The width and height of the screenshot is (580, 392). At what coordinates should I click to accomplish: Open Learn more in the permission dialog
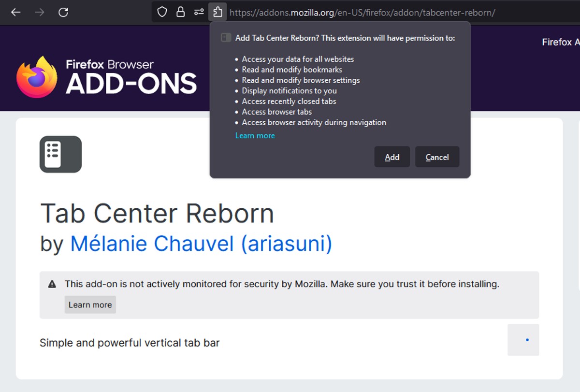tap(255, 135)
